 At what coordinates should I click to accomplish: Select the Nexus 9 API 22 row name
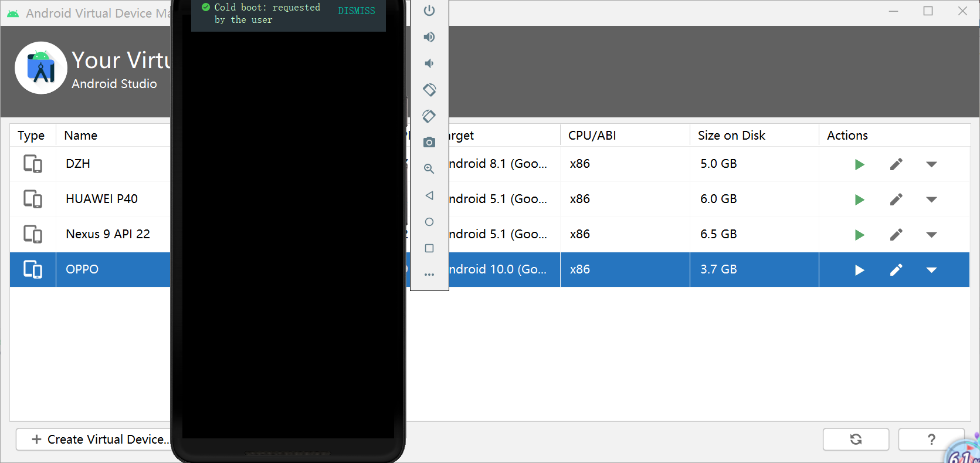108,234
